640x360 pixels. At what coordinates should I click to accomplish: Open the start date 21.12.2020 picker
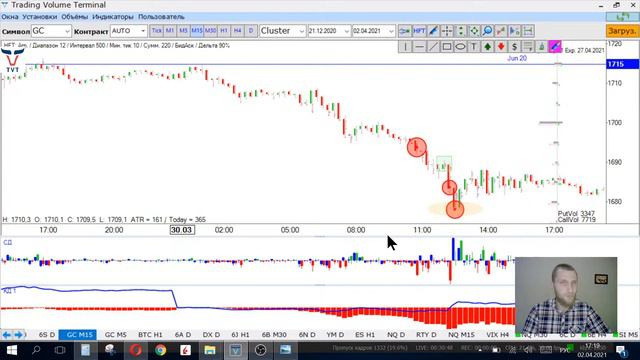coord(329,31)
